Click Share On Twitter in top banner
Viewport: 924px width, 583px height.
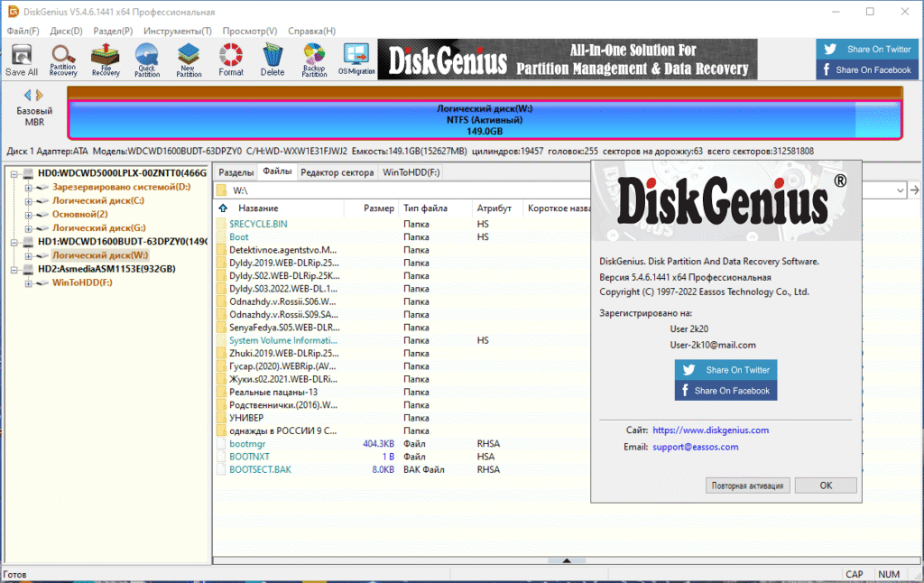(x=867, y=50)
